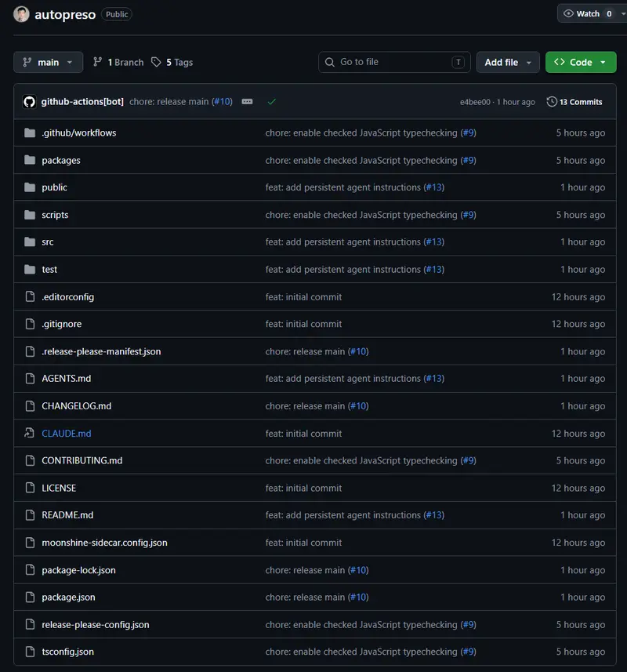
Task: Open the autopreso repository name link
Action: point(65,15)
